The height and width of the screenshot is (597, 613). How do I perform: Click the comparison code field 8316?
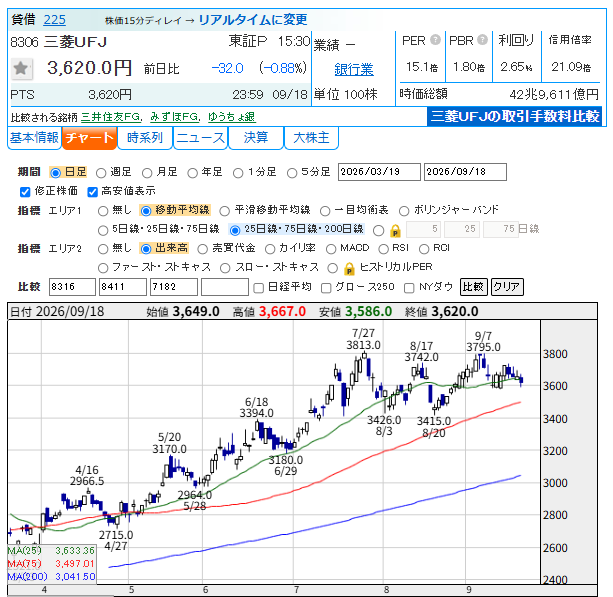click(72, 287)
